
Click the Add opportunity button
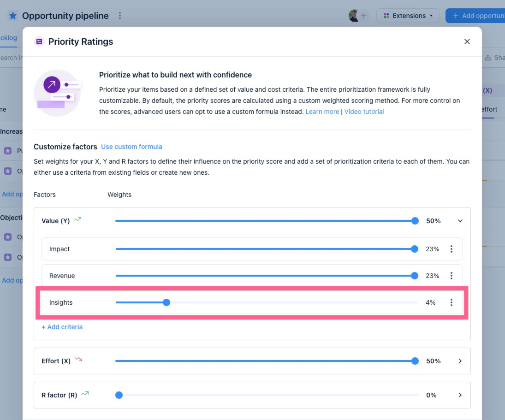click(x=475, y=16)
